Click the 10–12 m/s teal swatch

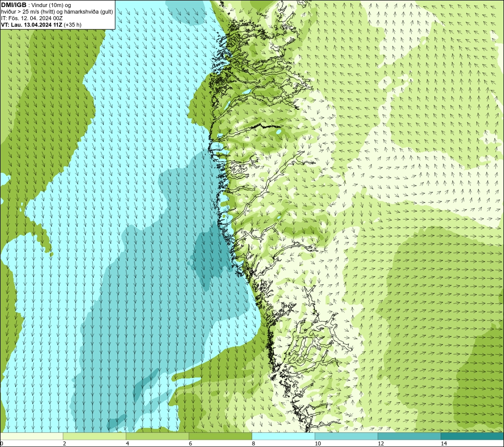[347, 436]
